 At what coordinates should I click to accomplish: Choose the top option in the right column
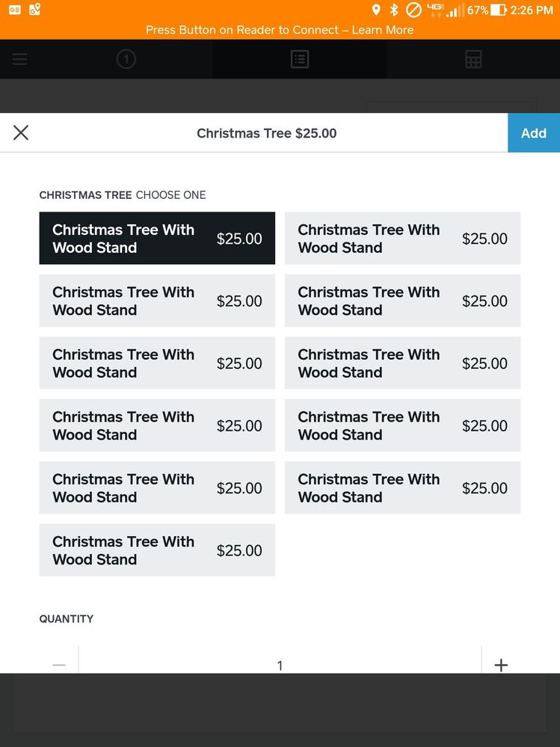402,239
